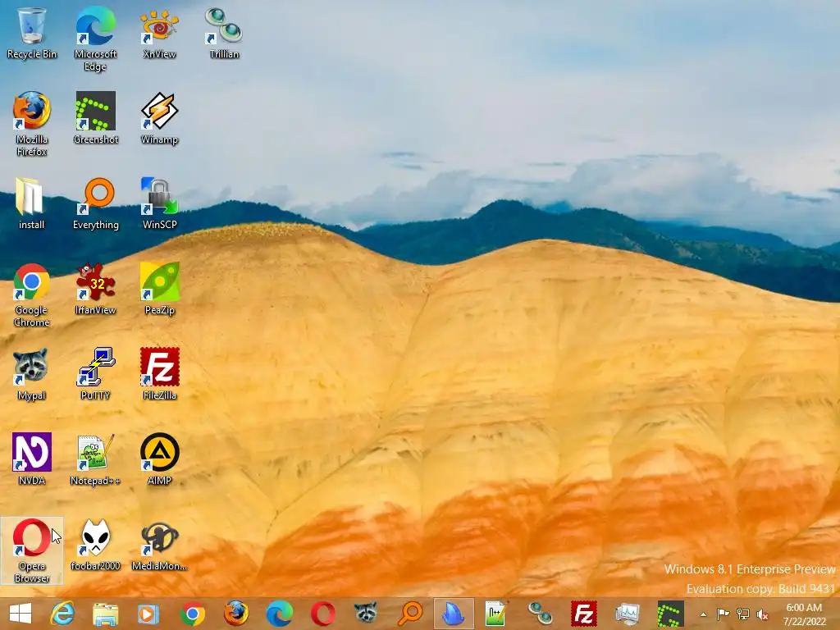Select the Opera Browser desktop shortcut
This screenshot has height=630, width=840.
[32, 551]
